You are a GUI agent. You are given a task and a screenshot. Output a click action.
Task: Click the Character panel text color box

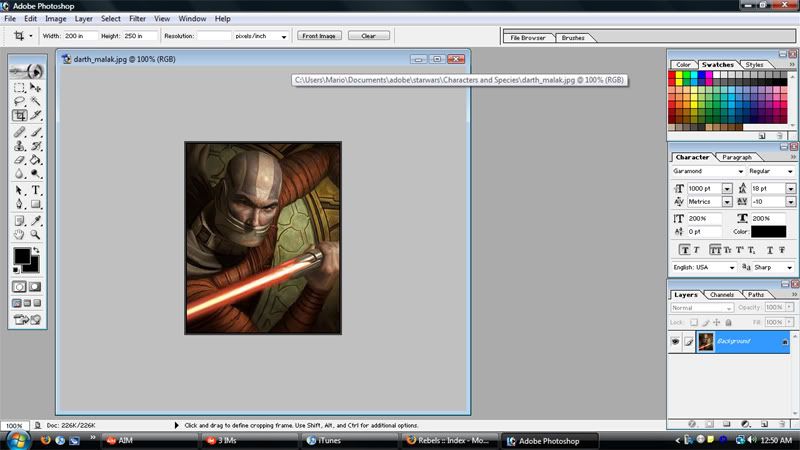click(x=768, y=232)
